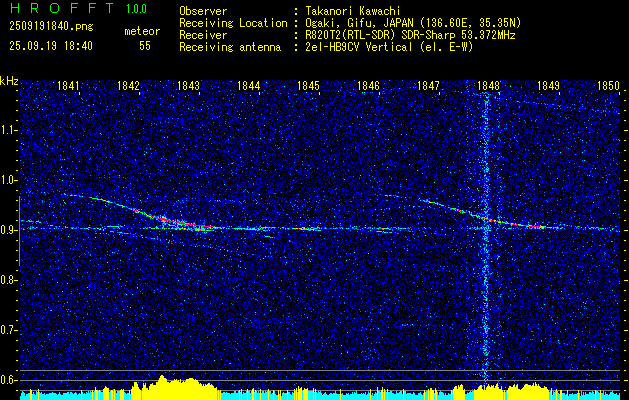Click the 1.1 kHz frequency label

[x=8, y=130]
